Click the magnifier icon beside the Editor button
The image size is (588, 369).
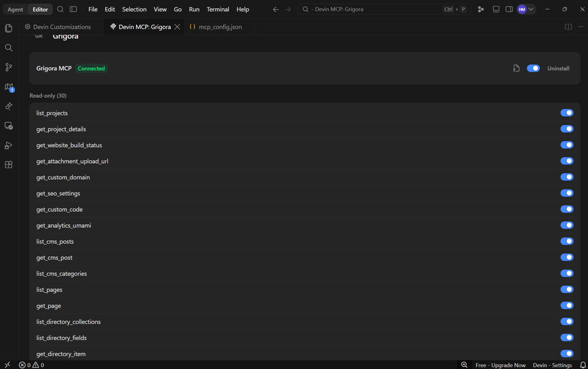point(60,10)
